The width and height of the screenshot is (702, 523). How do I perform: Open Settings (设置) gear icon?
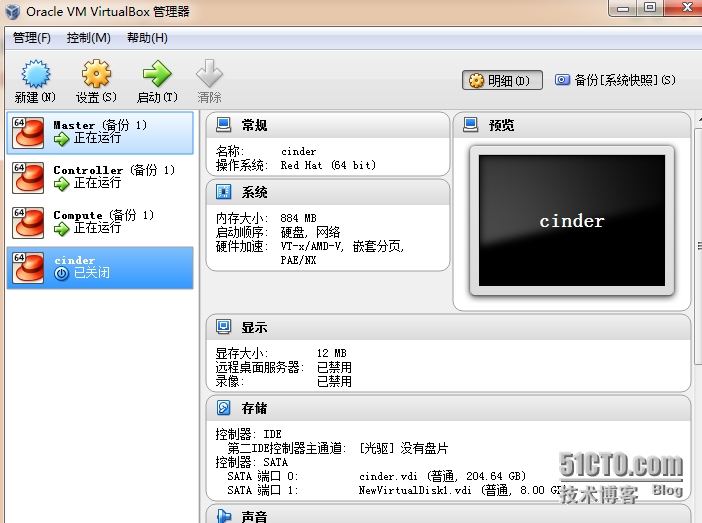click(x=96, y=74)
